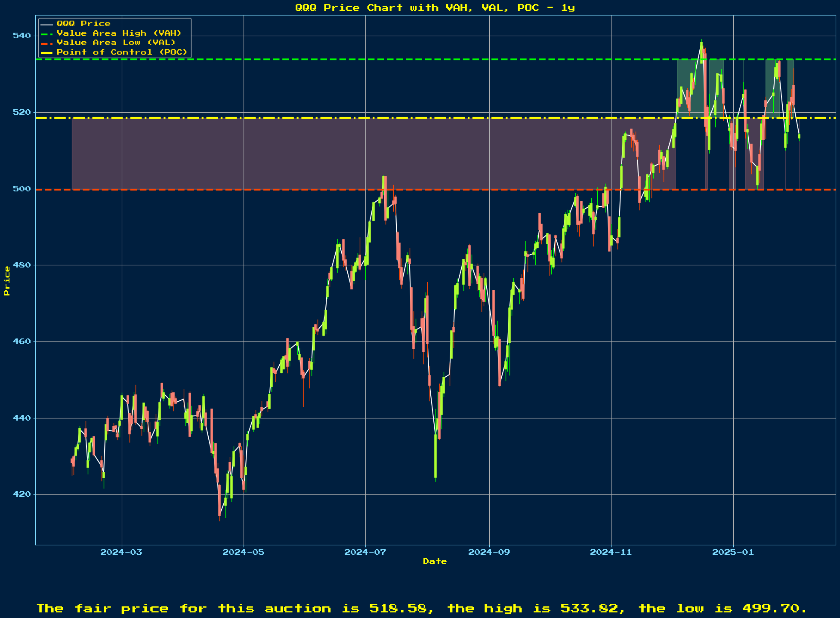
Task: Click the vertical Price axis title
Action: pyautogui.click(x=6, y=281)
